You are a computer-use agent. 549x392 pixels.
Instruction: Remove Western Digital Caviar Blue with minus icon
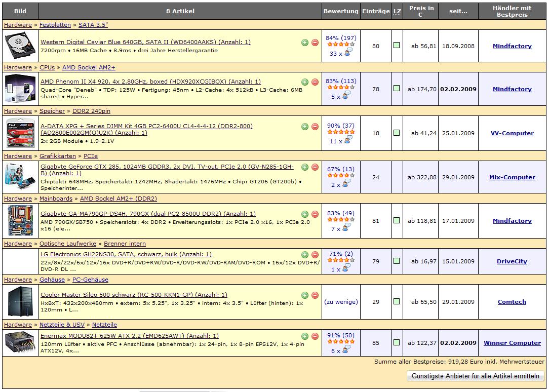(x=315, y=43)
